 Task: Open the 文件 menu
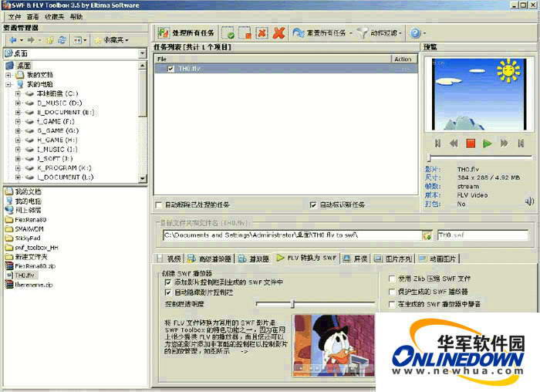(15, 17)
